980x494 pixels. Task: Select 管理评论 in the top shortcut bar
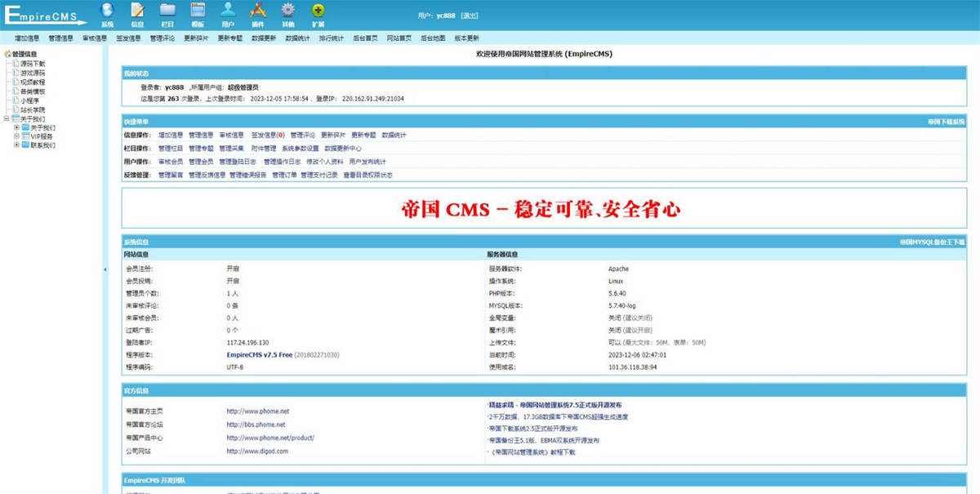tap(163, 38)
